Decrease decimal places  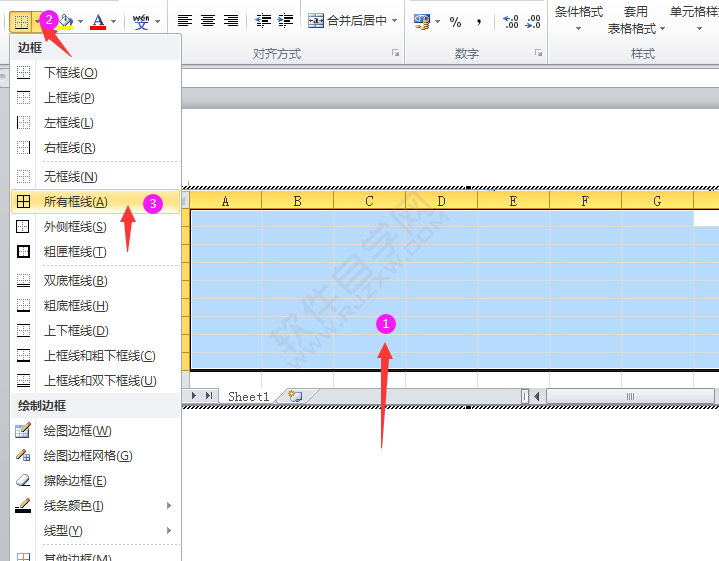tap(532, 22)
